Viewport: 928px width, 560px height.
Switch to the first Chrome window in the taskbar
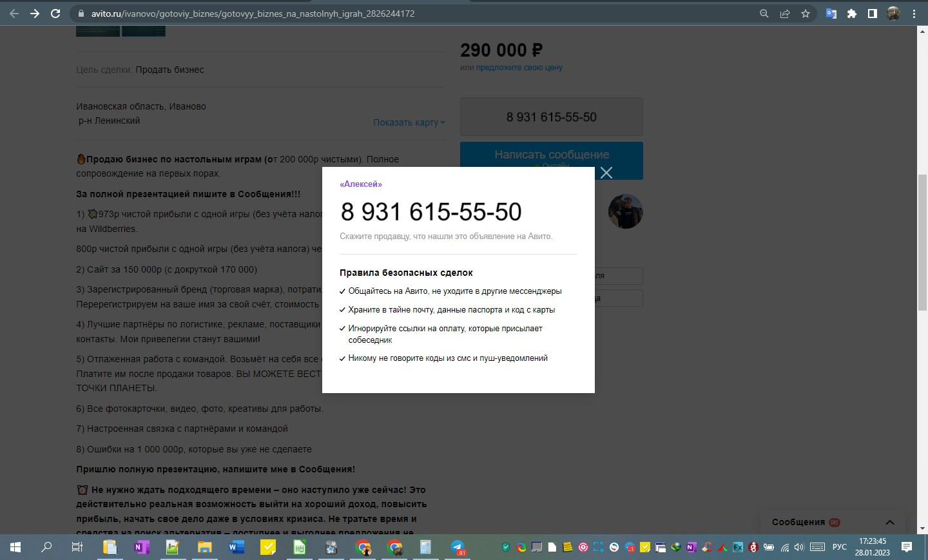tap(363, 547)
